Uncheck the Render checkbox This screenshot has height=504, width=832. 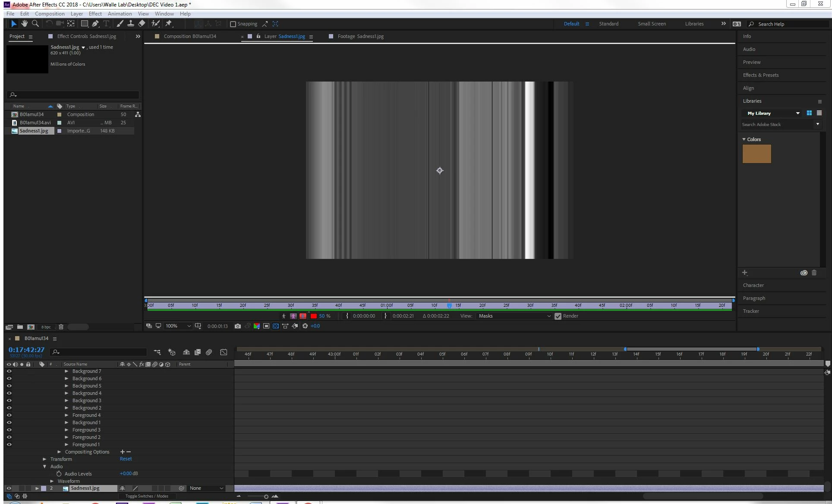coord(558,316)
